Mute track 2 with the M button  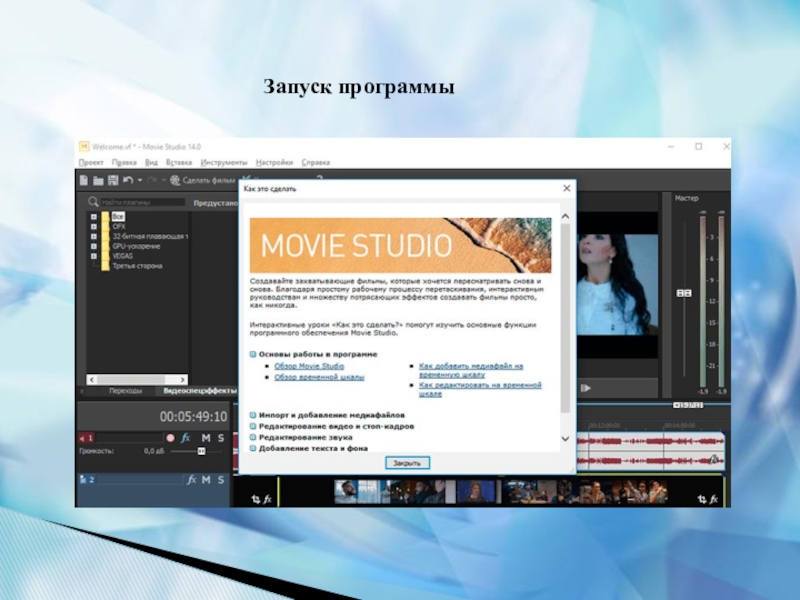[x=205, y=480]
